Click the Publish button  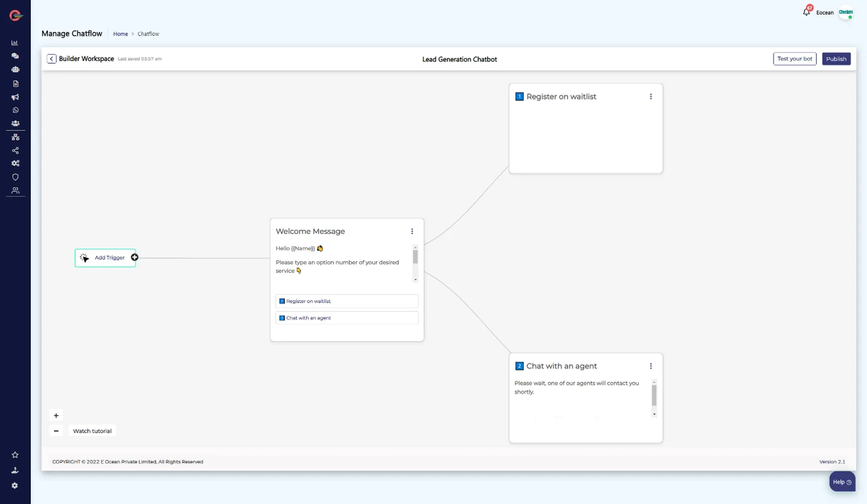point(836,59)
